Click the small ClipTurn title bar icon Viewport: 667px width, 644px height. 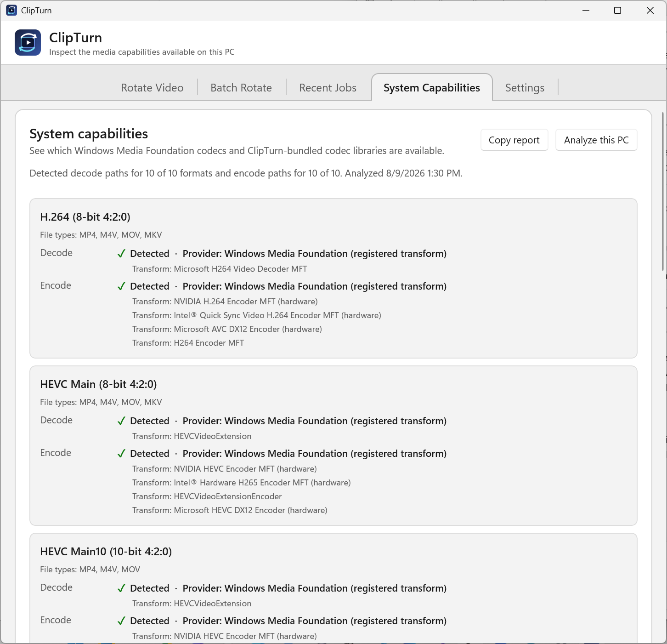point(11,10)
